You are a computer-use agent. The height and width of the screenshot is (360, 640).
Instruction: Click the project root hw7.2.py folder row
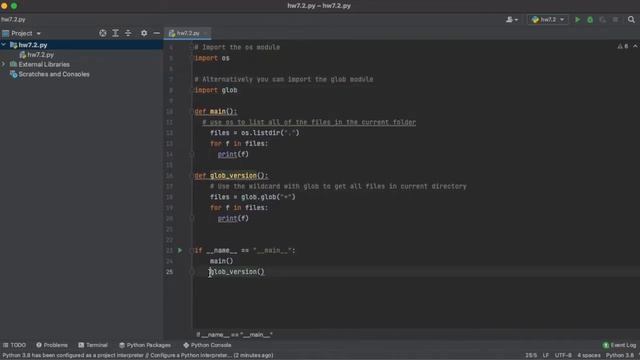tap(81, 45)
